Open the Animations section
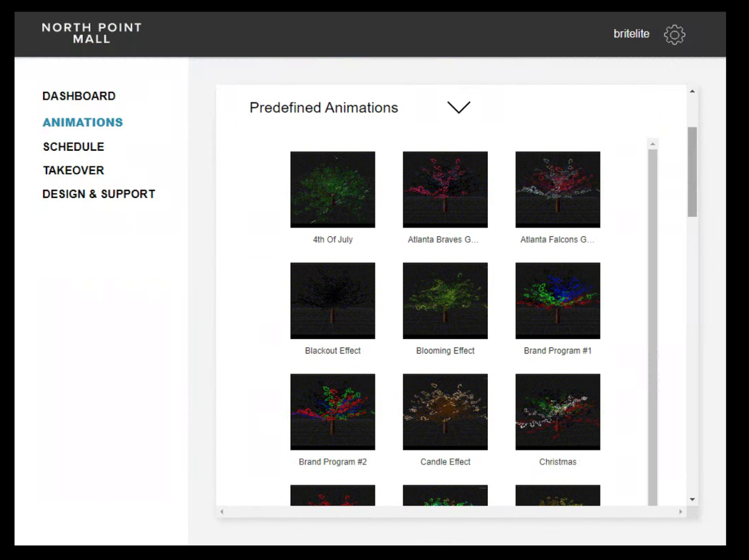 pyautogui.click(x=83, y=122)
